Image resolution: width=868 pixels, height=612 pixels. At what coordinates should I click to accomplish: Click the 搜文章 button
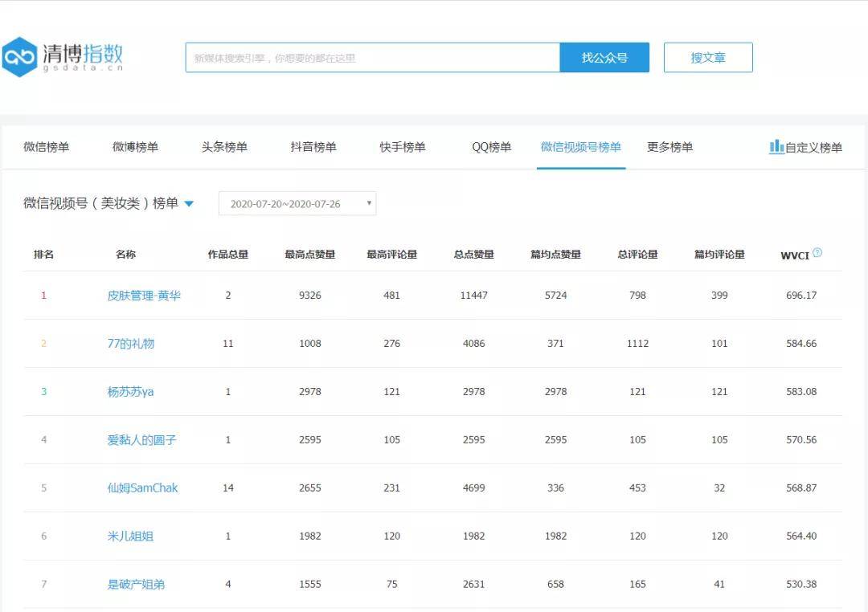[x=707, y=57]
